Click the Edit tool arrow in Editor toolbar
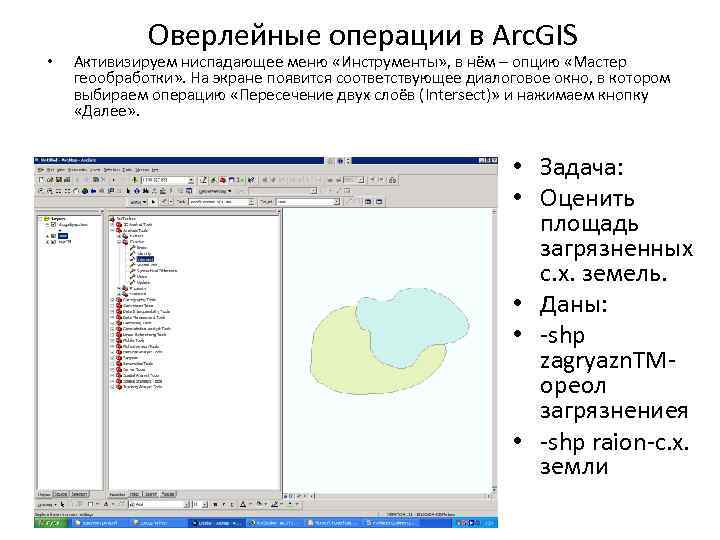720x540 pixels. point(153,202)
